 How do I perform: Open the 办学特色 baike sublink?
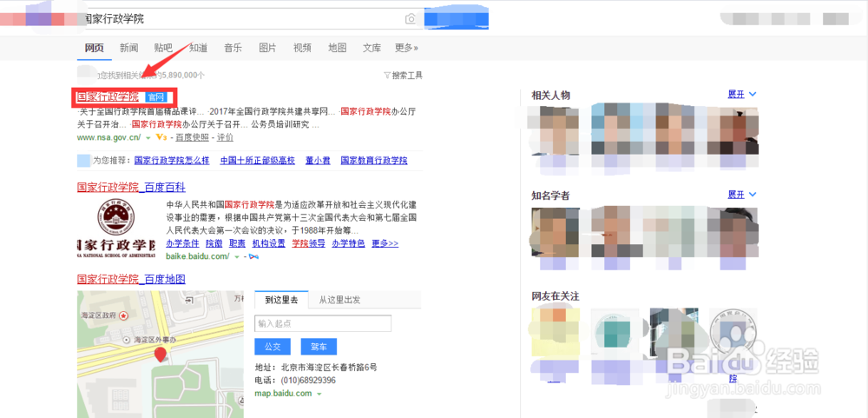pyautogui.click(x=348, y=243)
